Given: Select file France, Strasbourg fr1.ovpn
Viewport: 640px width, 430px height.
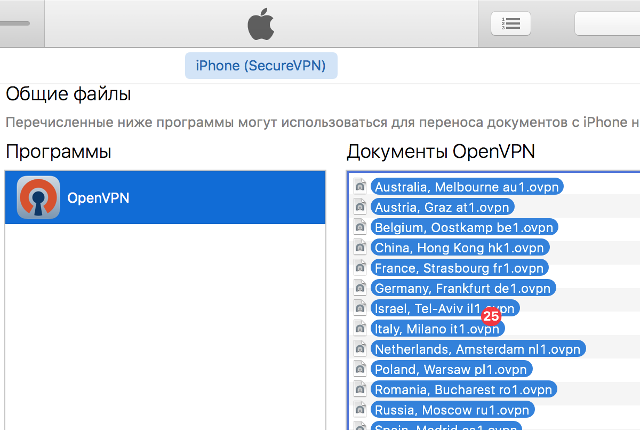Looking at the screenshot, I should coord(459,268).
